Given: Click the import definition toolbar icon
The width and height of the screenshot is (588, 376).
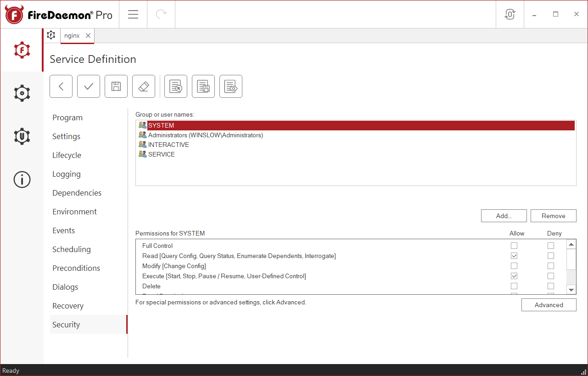Looking at the screenshot, I should click(176, 86).
